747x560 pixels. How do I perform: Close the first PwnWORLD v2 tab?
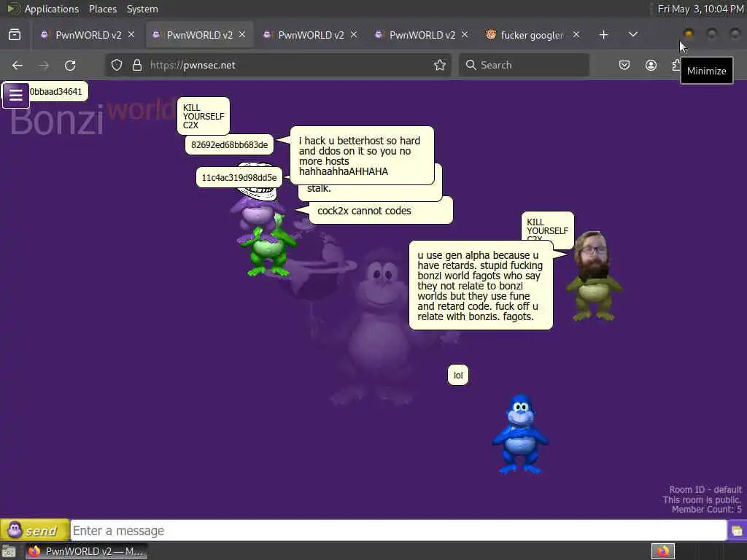(x=131, y=35)
